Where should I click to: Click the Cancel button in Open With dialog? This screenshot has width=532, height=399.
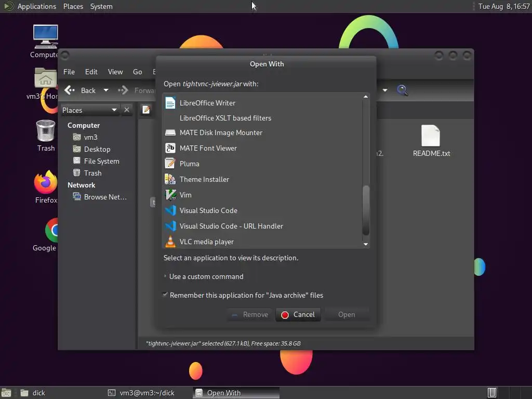(298, 314)
